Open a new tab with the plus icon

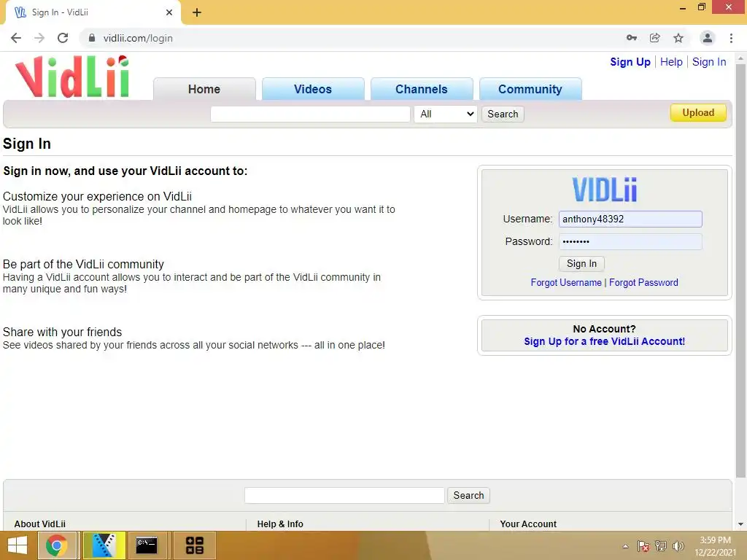197,12
